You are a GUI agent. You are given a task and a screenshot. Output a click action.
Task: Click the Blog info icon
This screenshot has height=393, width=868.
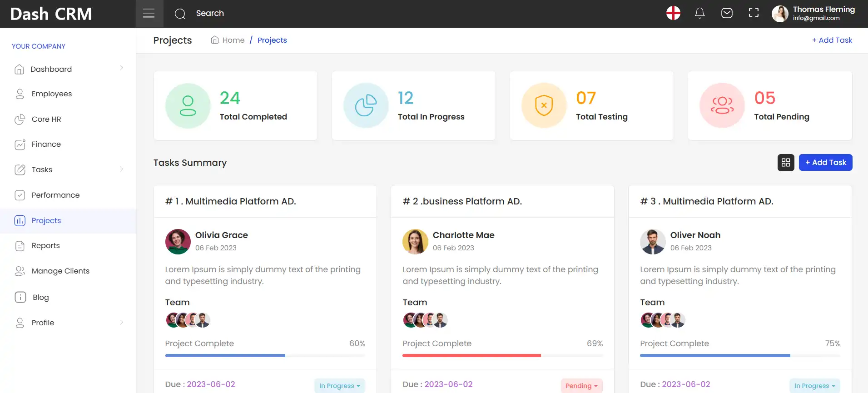click(x=20, y=297)
